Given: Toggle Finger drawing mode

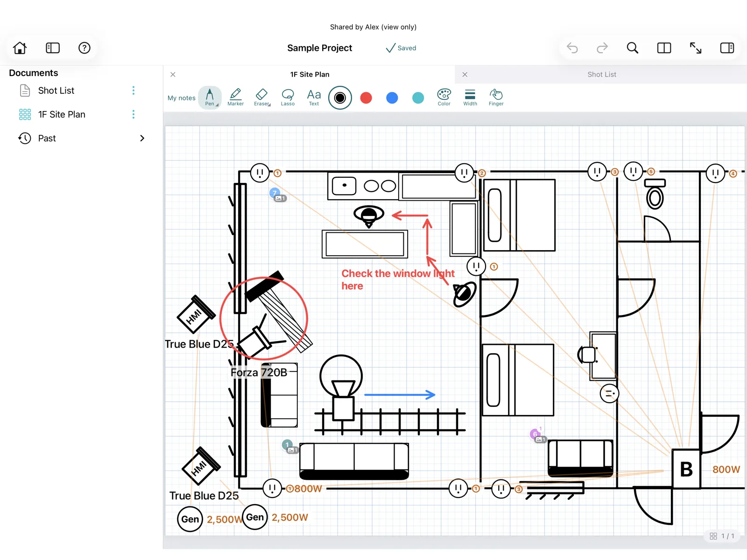Looking at the screenshot, I should 496,98.
